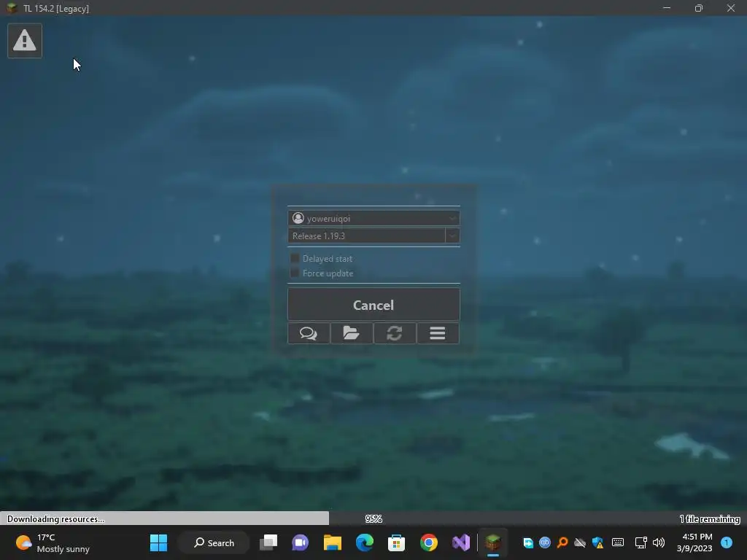Click the 95% progress text

click(x=373, y=519)
